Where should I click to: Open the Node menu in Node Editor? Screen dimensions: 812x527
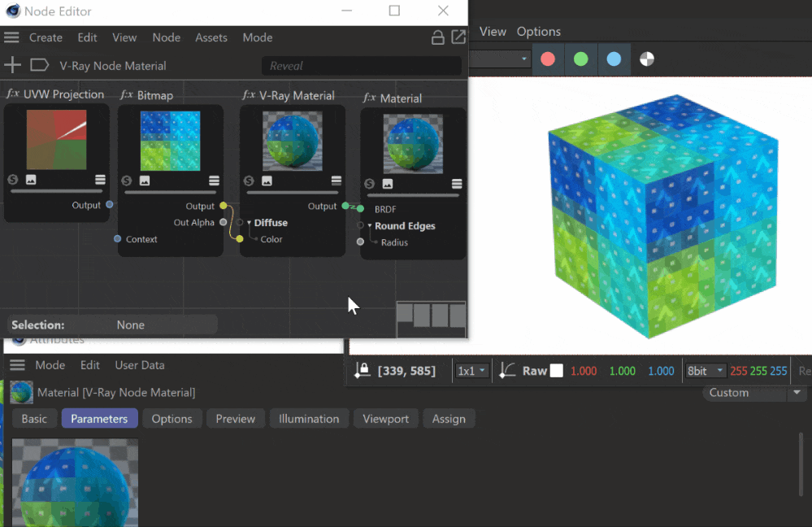[x=167, y=37]
